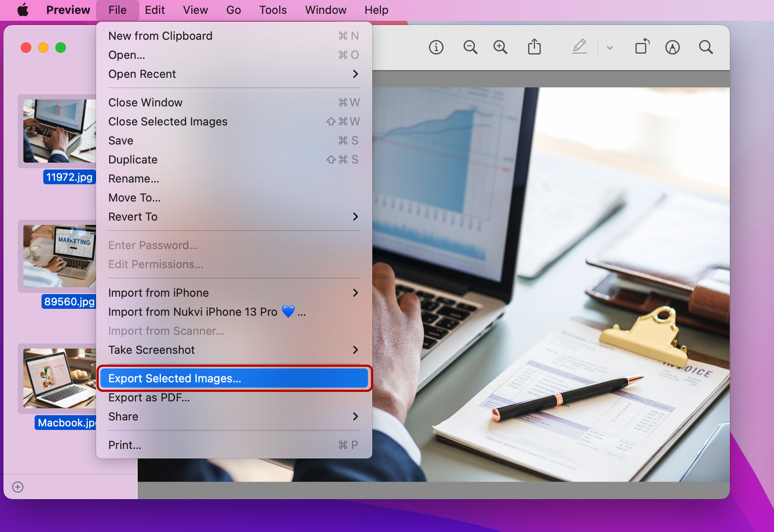Click the Zoom Out magnifier icon
The height and width of the screenshot is (532, 774).
[470, 47]
